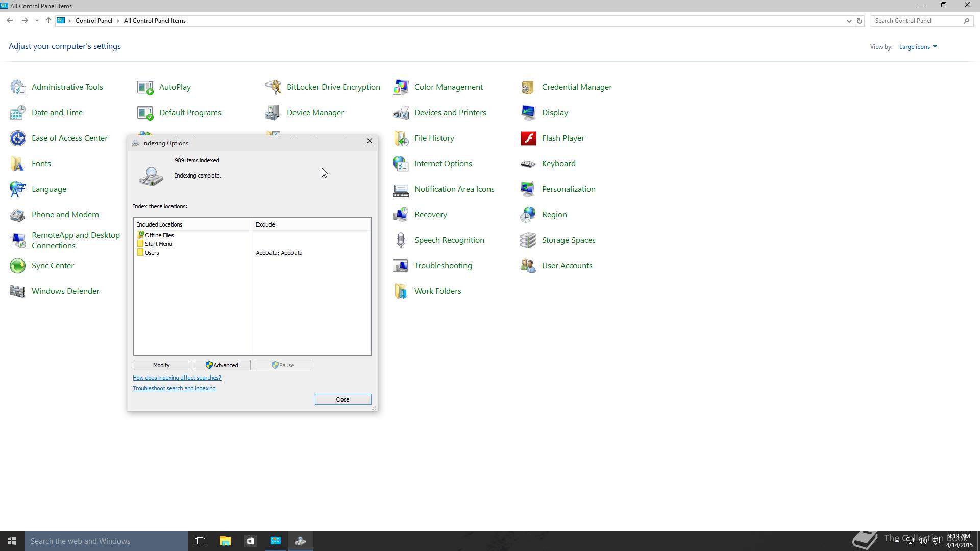Open Troubleshooting icon
The height and width of the screenshot is (551, 980).
click(401, 266)
